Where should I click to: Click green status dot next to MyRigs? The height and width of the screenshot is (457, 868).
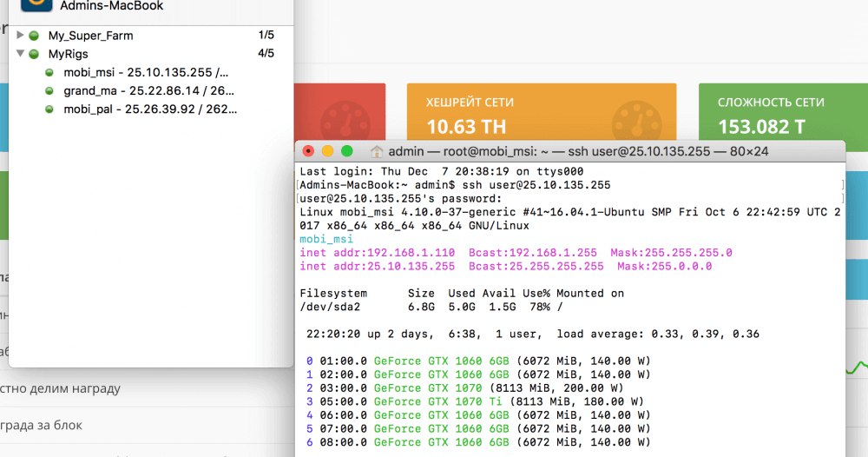(x=34, y=54)
